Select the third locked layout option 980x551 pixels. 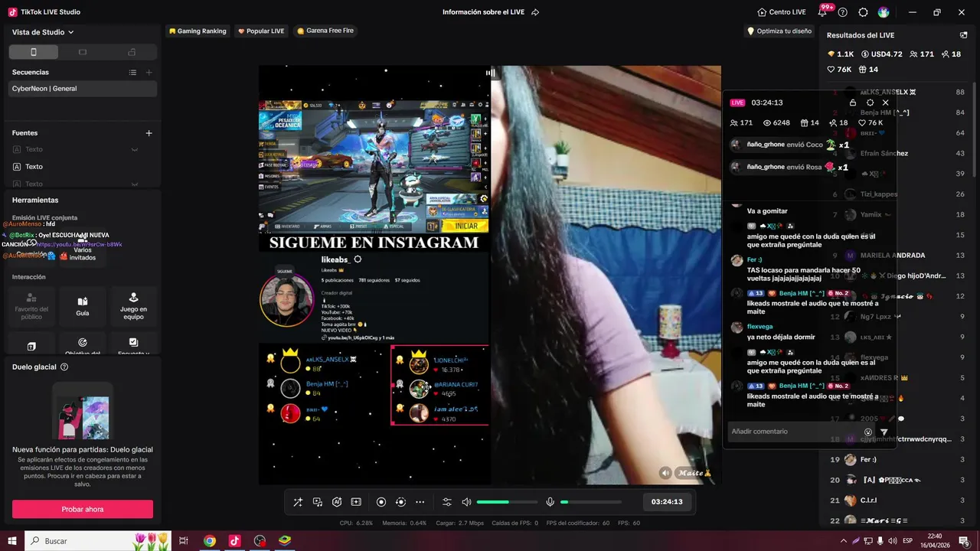(x=132, y=52)
